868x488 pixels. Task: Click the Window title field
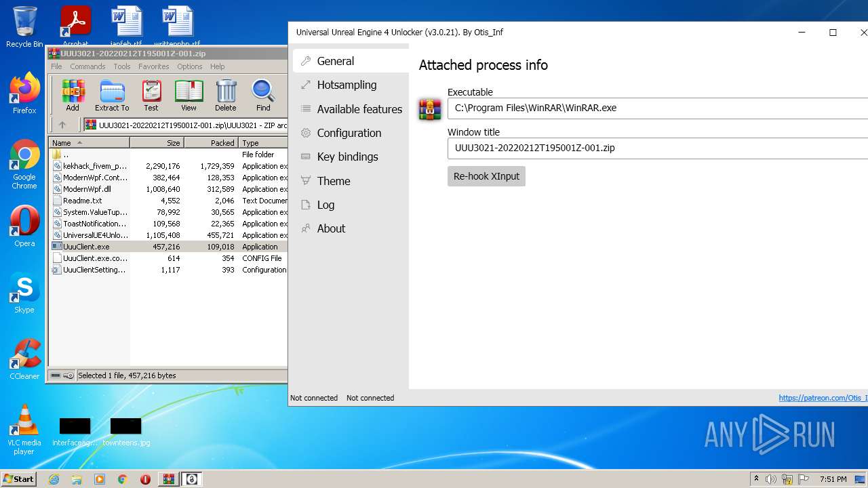pos(657,148)
